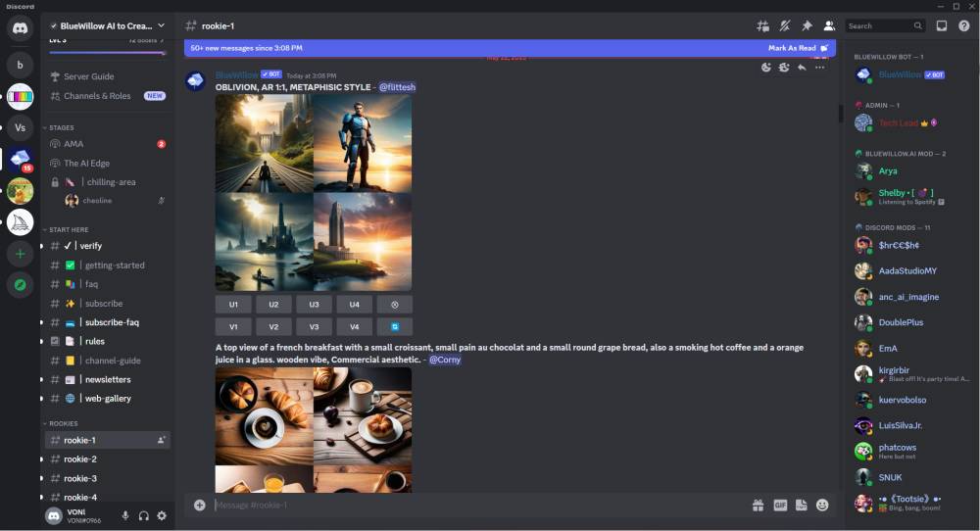The width and height of the screenshot is (980, 531).
Task: Open the faq channel
Action: (x=107, y=283)
